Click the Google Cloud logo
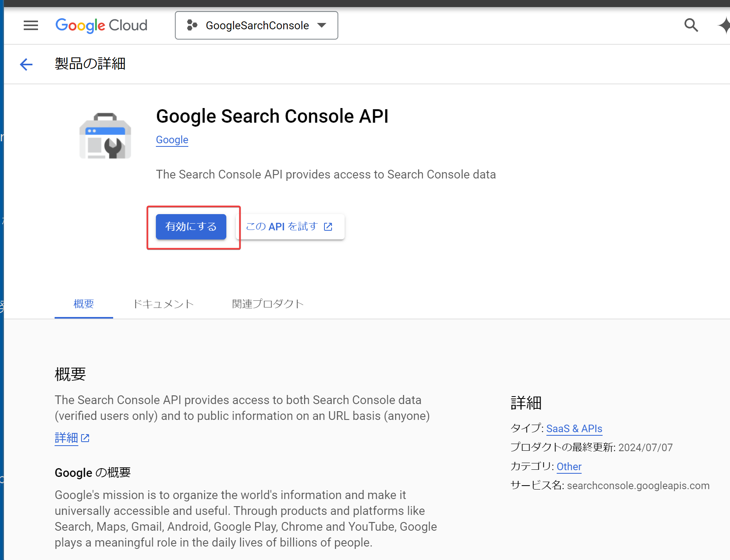This screenshot has height=560, width=730. coord(101,25)
